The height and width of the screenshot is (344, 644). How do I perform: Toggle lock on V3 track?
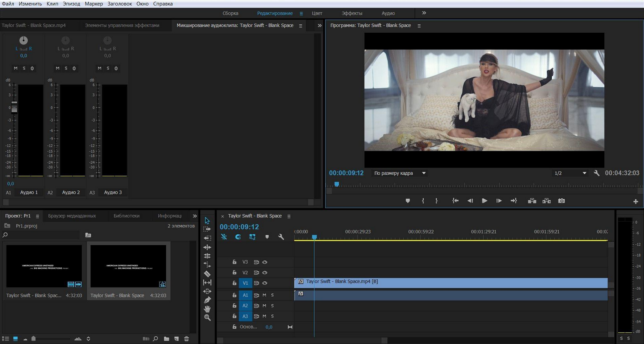[234, 262]
